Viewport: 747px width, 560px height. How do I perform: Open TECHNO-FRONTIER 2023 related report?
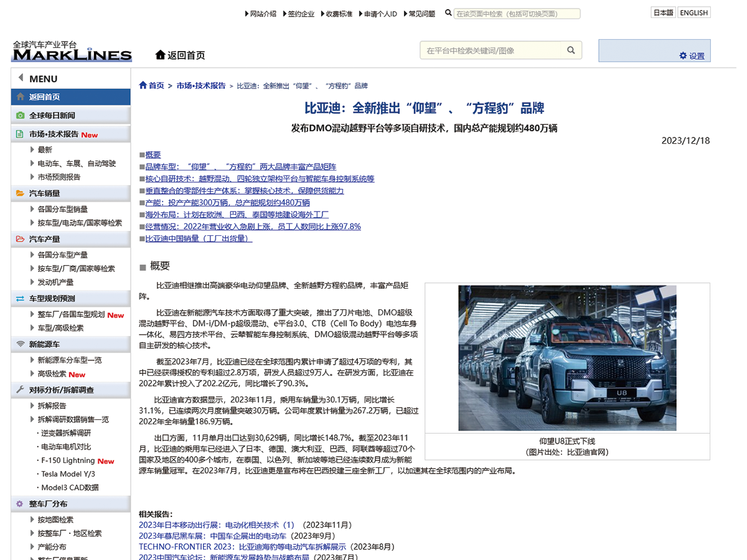(242, 547)
